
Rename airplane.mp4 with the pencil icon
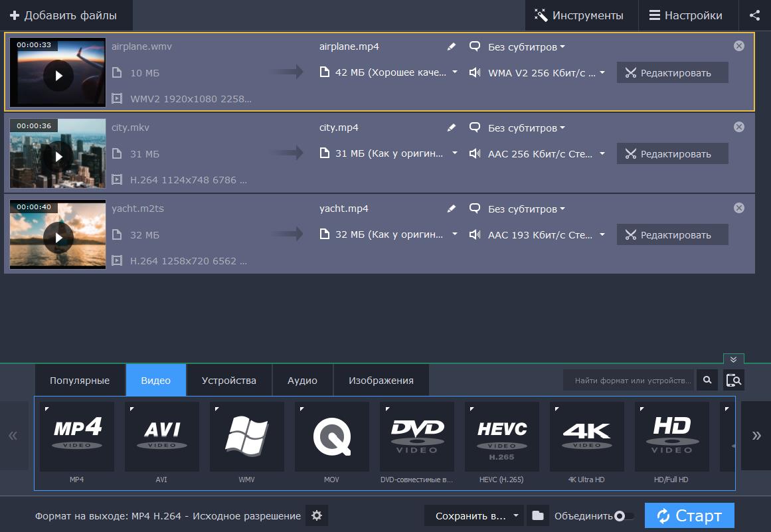[452, 46]
